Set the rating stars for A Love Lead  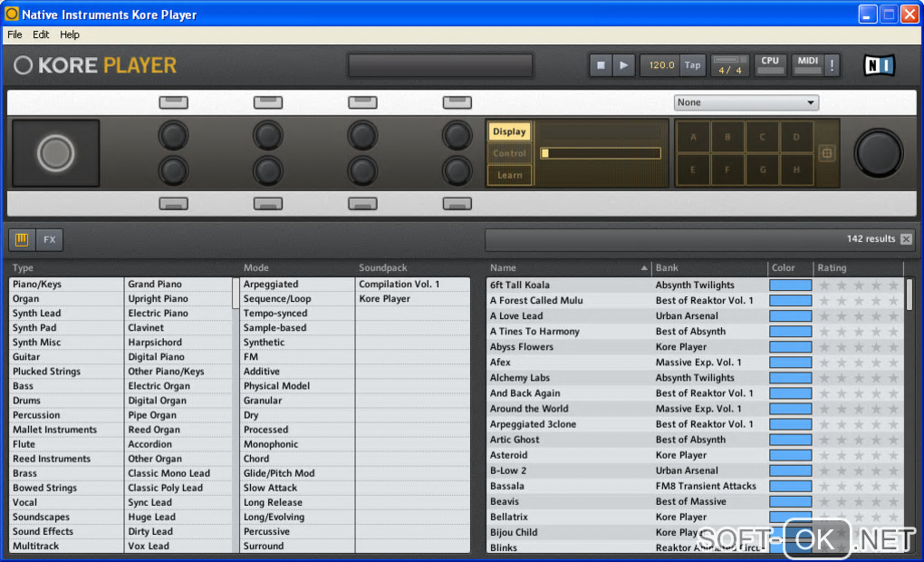pyautogui.click(x=859, y=316)
